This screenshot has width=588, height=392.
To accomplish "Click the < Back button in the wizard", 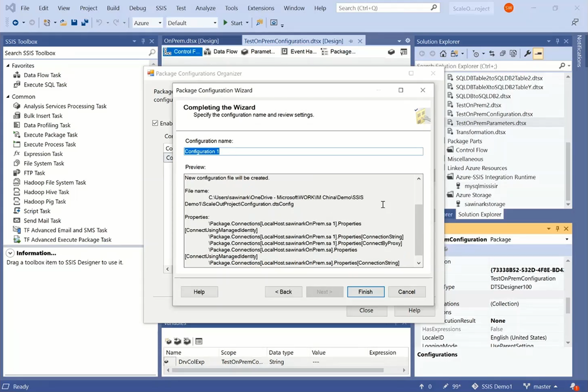I will point(283,292).
